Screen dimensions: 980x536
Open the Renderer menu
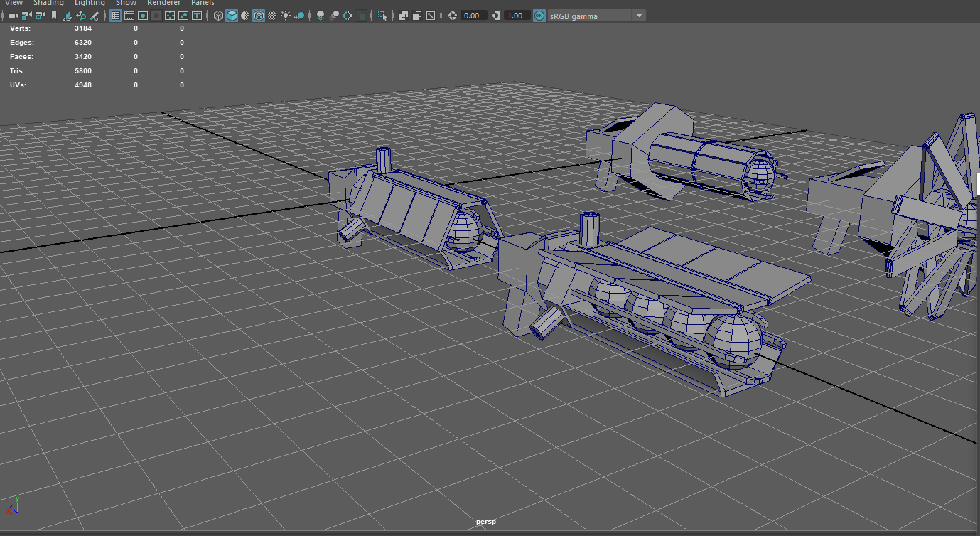[x=163, y=3]
